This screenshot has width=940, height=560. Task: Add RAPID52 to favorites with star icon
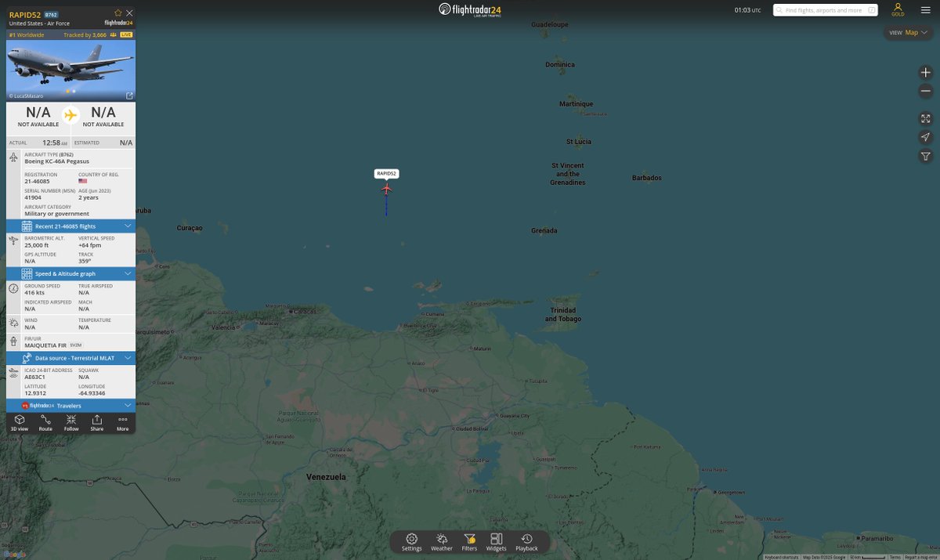118,13
